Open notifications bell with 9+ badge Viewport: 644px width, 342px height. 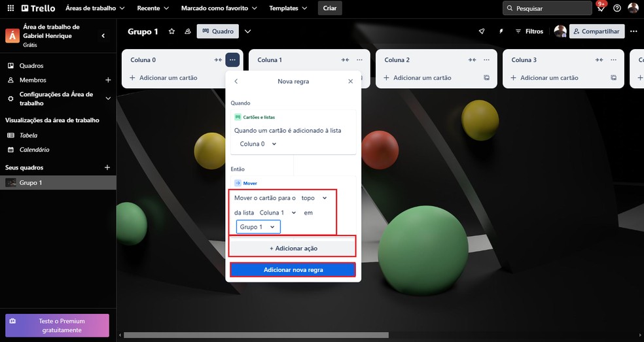(601, 9)
